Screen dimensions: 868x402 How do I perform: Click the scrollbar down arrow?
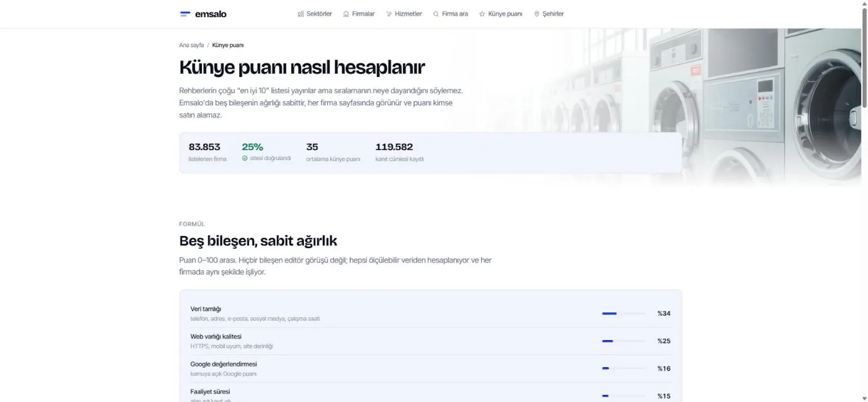pyautogui.click(x=864, y=398)
